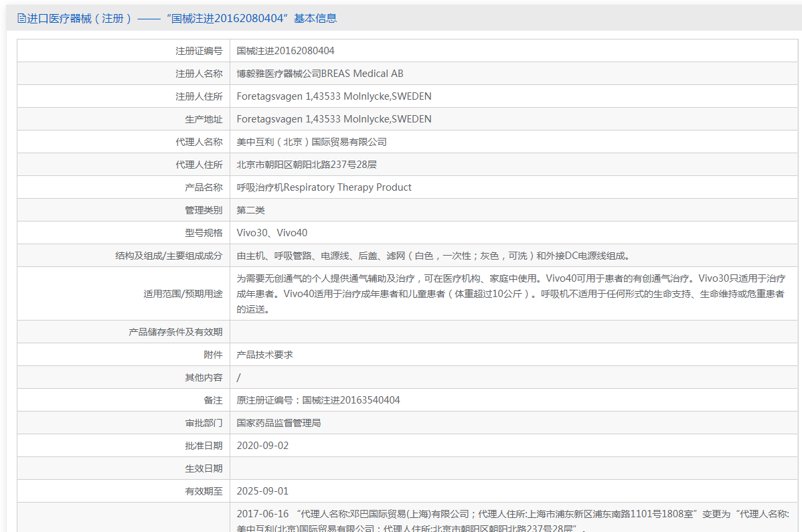Click the 结构及组成/主要组成成分 label
802x532 pixels.
tap(169, 256)
